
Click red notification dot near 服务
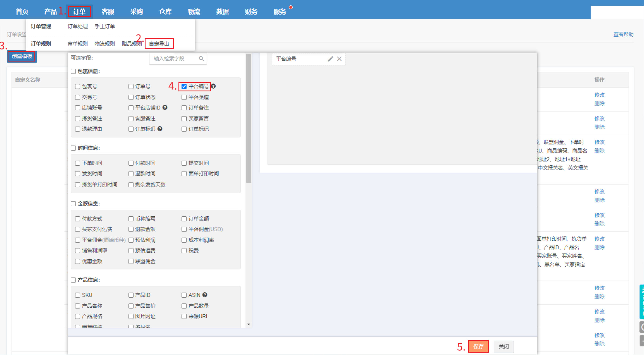pos(291,7)
